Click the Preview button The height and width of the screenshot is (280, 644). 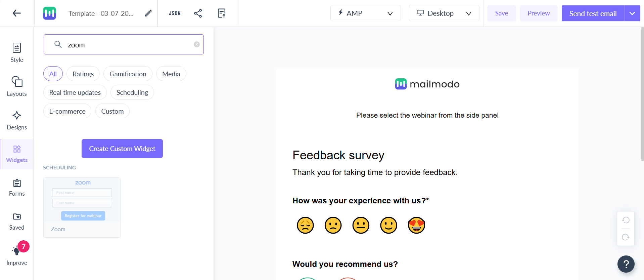click(538, 13)
